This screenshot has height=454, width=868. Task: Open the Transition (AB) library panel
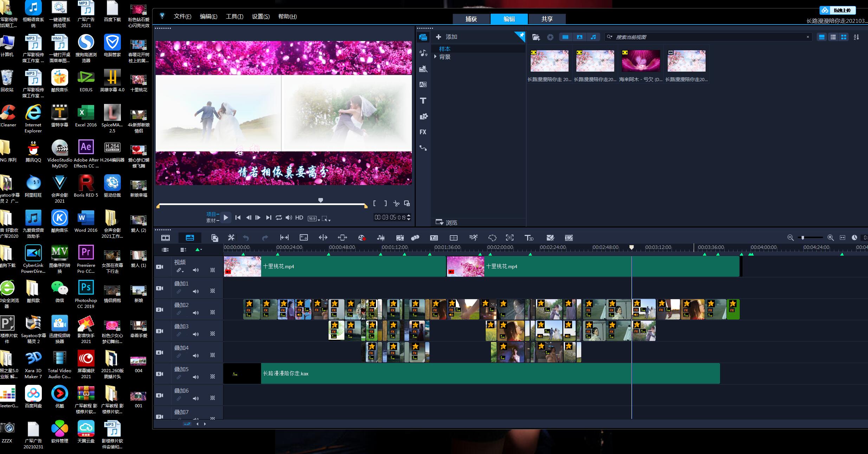coord(423,85)
